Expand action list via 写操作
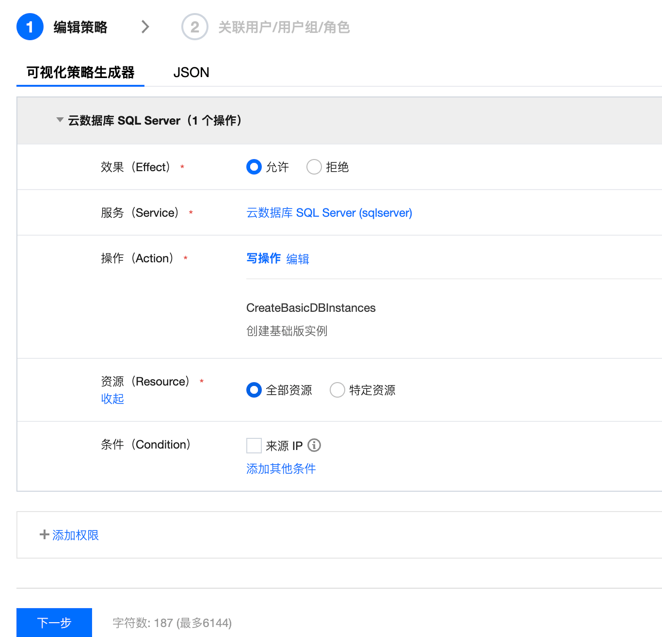Screen dimensions: 662x637 [263, 258]
